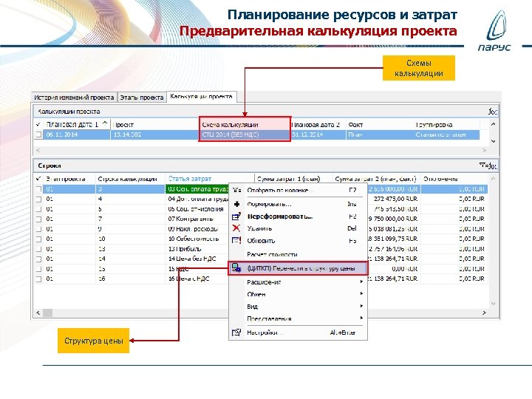Click down arrow of Строки vertical scrollbar
This screenshot has width=532, height=399.
(494, 304)
